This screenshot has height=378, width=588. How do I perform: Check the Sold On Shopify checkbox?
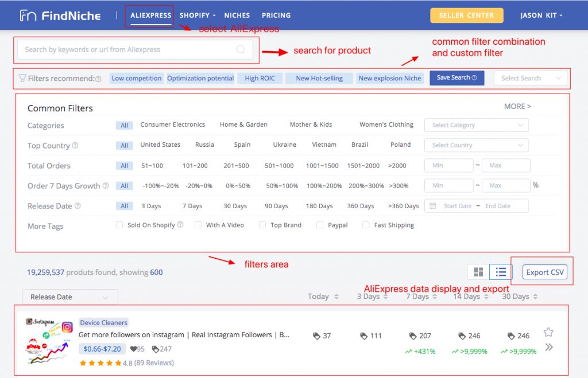click(x=119, y=225)
